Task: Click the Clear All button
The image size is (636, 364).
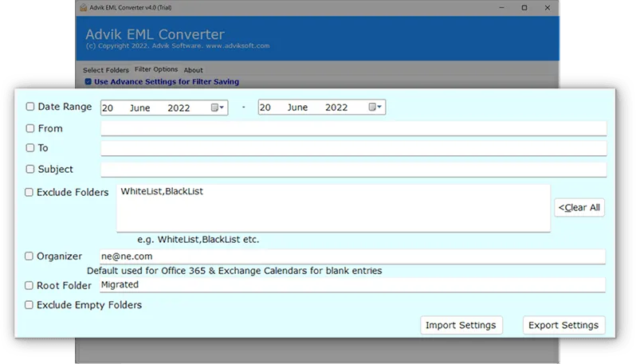Action: pos(579,208)
